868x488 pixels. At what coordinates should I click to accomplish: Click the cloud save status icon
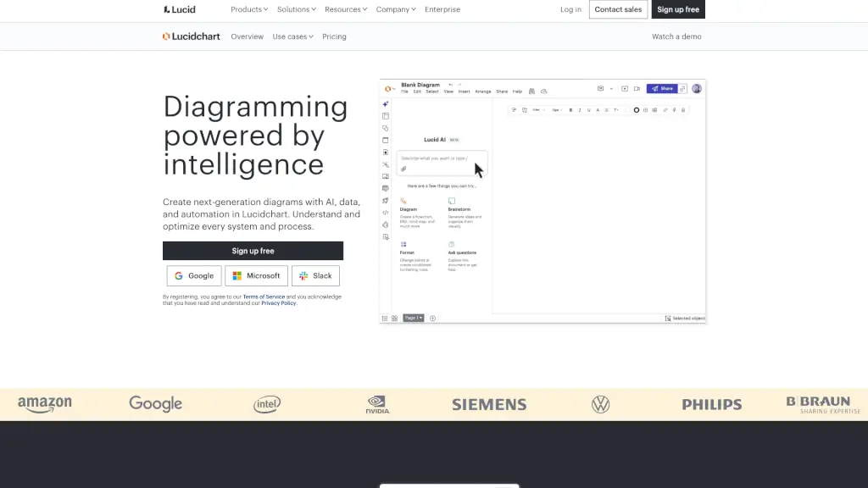[543, 91]
